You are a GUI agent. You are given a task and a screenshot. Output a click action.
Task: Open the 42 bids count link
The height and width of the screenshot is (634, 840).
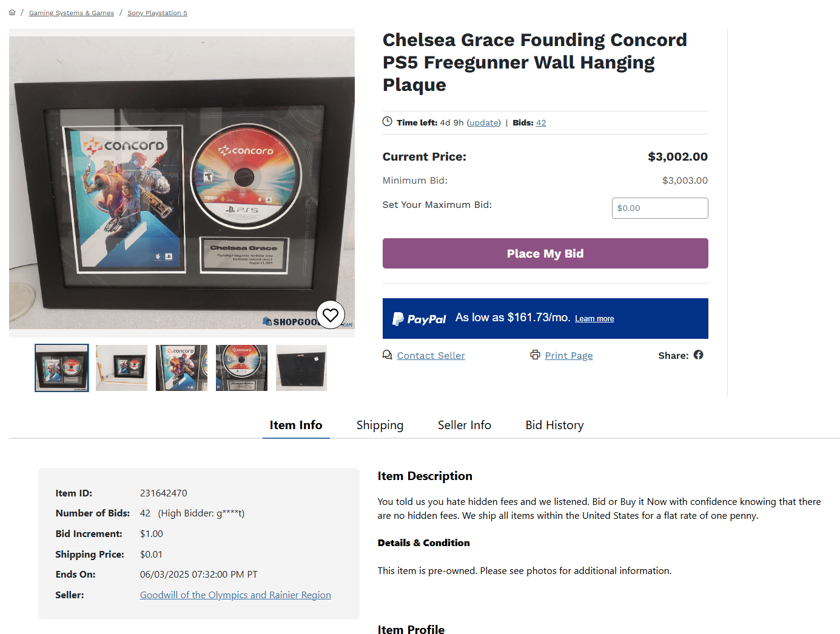click(541, 122)
